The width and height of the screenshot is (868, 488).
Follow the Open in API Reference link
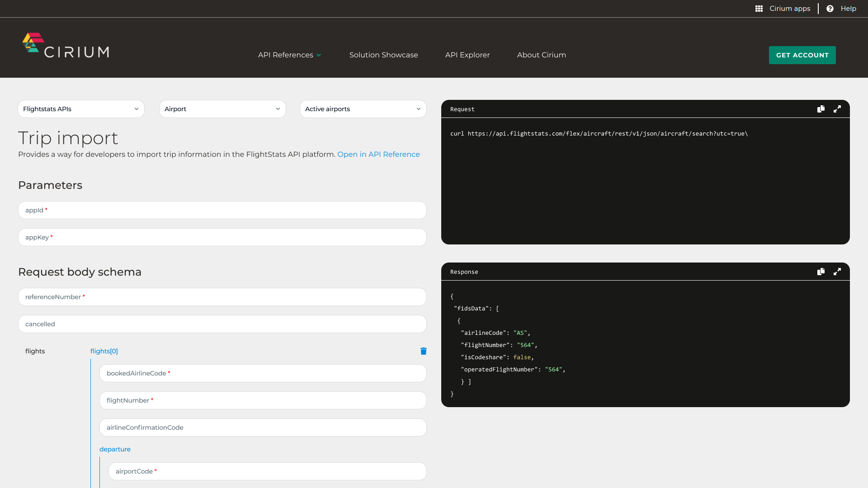(x=378, y=155)
